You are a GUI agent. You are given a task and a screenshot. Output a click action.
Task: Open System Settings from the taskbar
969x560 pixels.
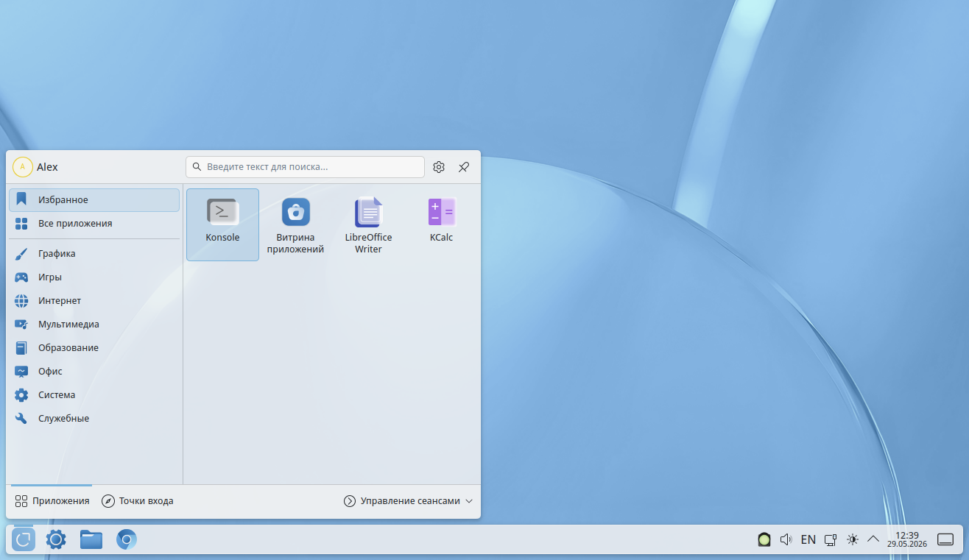coord(56,539)
